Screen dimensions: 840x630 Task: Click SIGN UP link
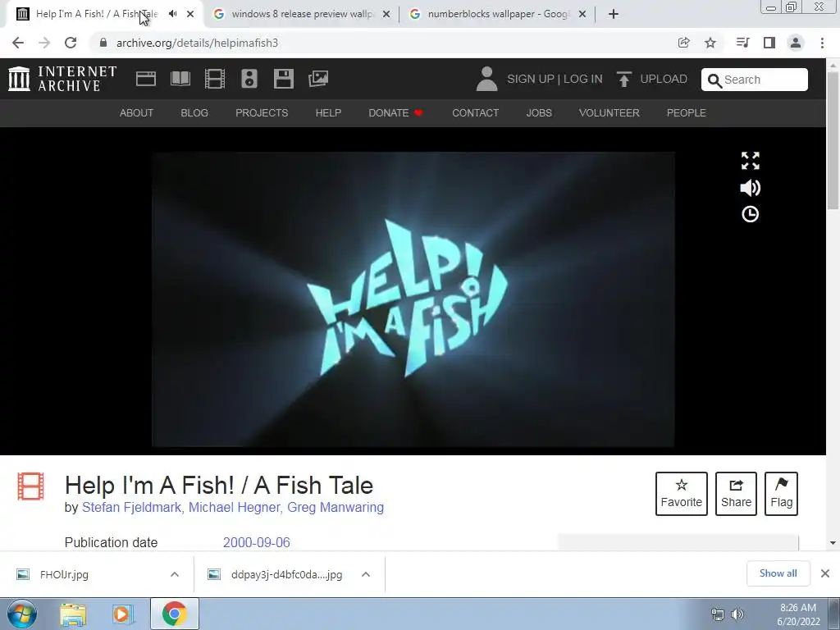531,80
